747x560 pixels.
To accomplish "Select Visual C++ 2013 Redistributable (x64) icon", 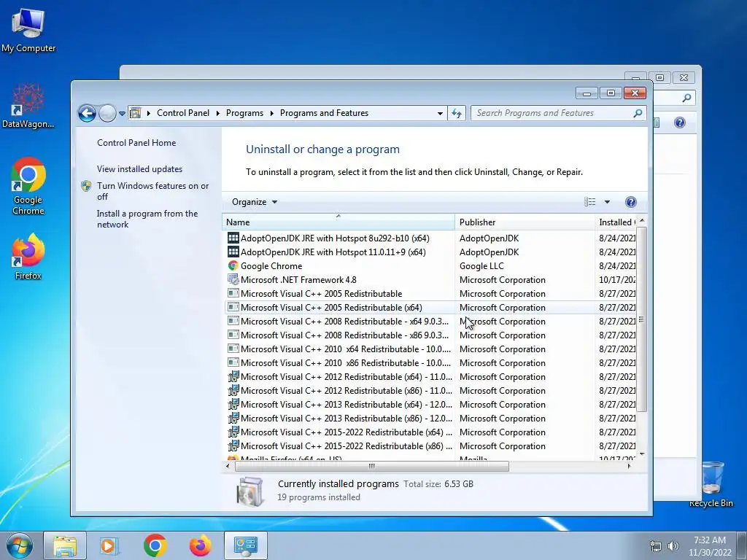I will pos(233,404).
